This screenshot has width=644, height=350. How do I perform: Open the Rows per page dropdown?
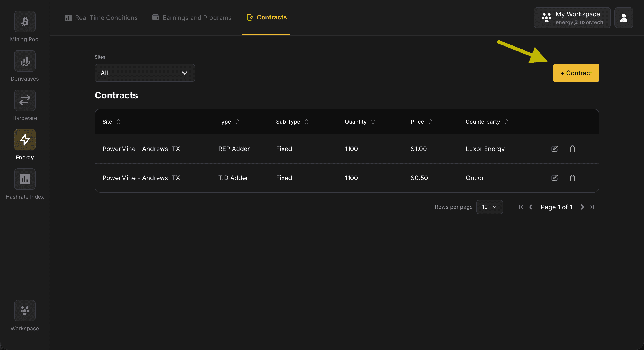[489, 207]
